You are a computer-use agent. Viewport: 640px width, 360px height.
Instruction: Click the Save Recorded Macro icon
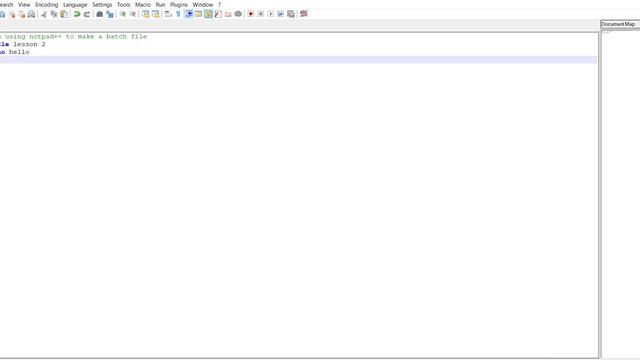click(x=291, y=14)
